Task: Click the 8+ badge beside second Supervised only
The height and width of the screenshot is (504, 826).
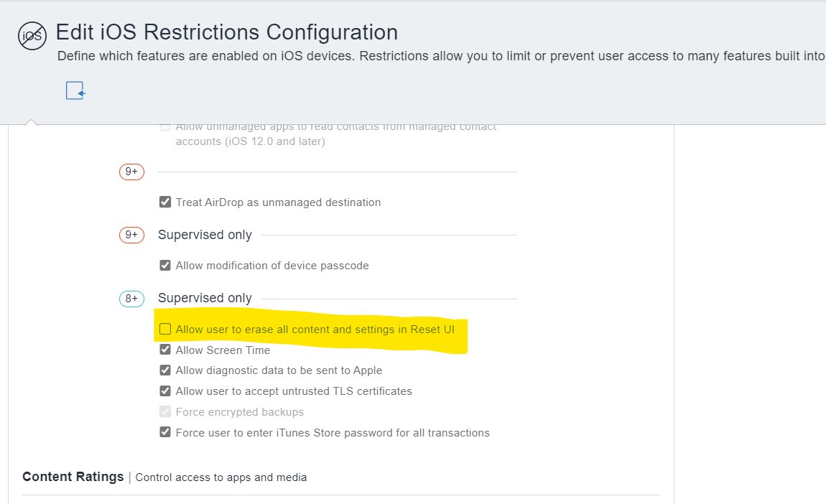Action: point(131,299)
